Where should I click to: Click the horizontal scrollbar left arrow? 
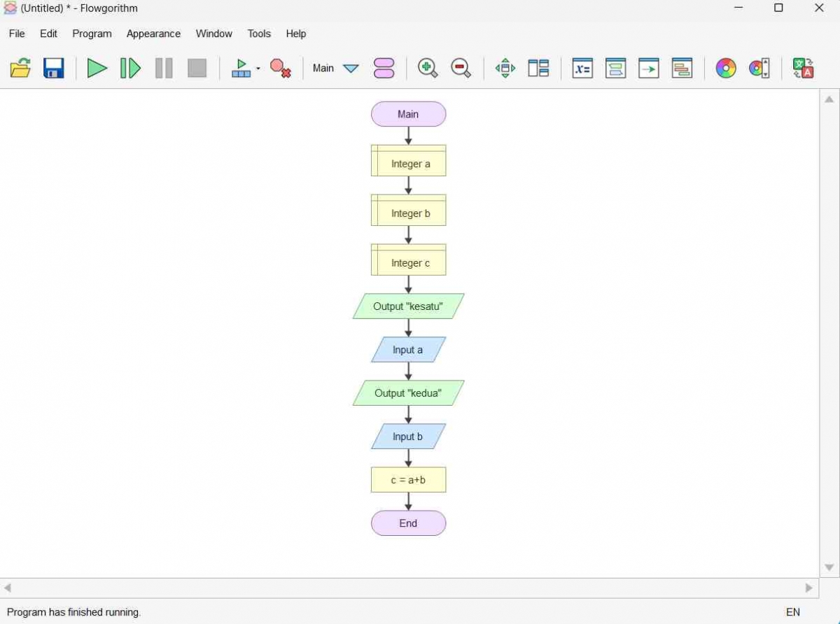pyautogui.click(x=8, y=588)
